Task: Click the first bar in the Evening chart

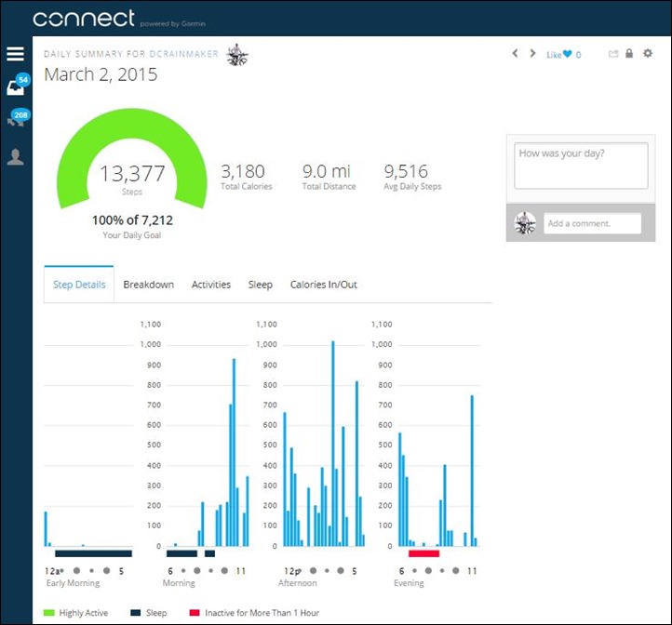Action: [x=400, y=489]
